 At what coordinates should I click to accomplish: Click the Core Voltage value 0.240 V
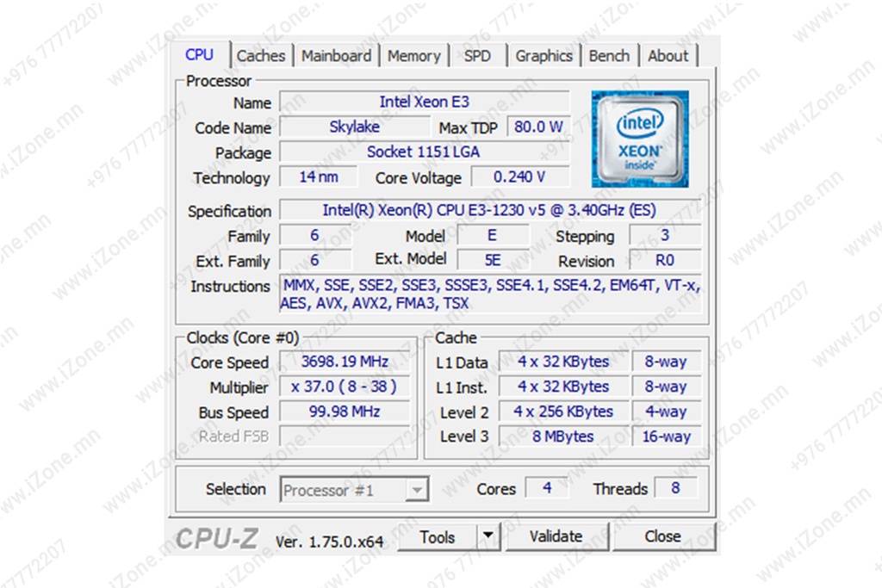(519, 177)
